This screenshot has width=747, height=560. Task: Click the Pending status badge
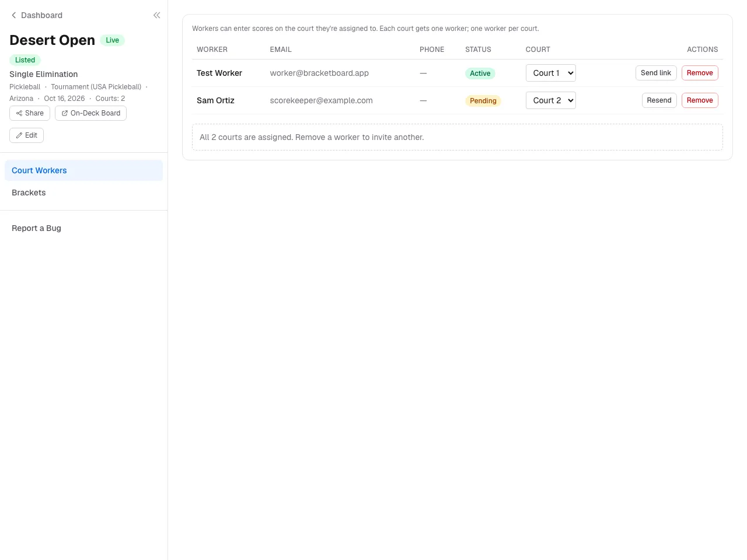[x=483, y=101]
